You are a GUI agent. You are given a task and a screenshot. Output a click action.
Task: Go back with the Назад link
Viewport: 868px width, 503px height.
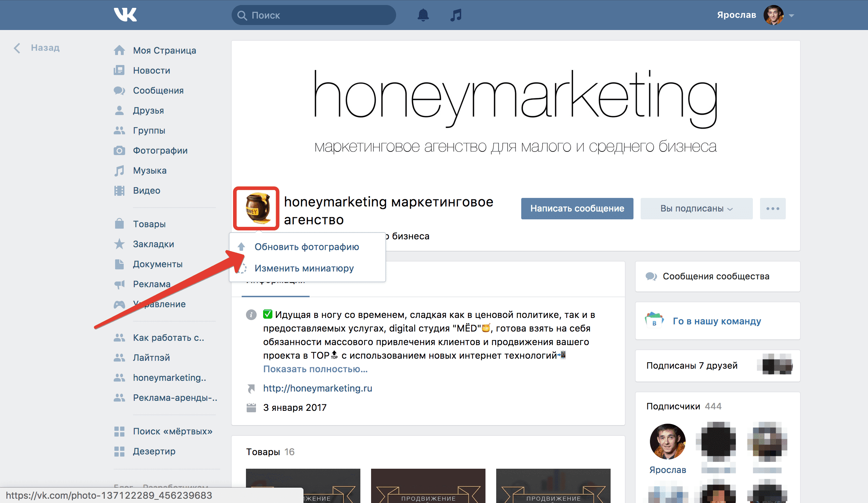37,48
